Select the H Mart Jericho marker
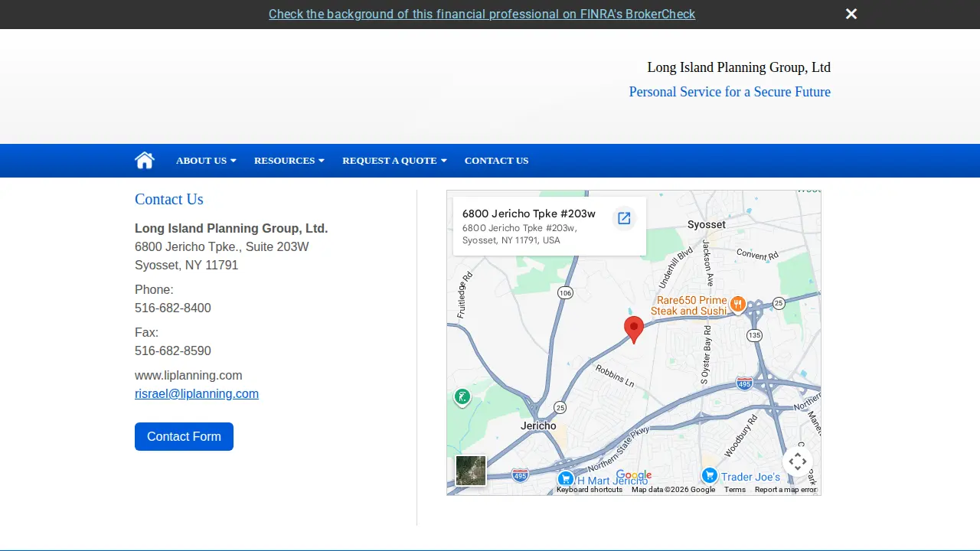 (566, 480)
